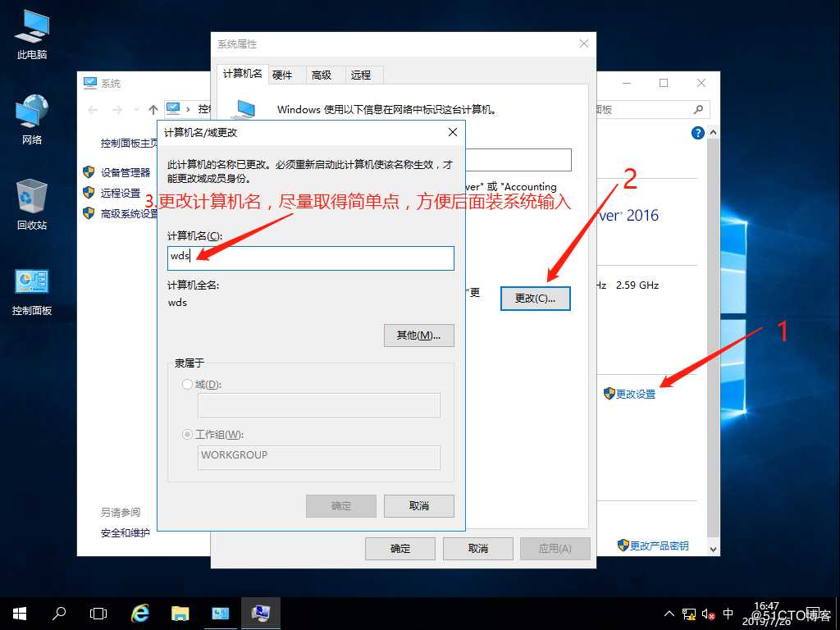The height and width of the screenshot is (630, 840).
Task: Select the Domain radio button
Action: pos(187,384)
